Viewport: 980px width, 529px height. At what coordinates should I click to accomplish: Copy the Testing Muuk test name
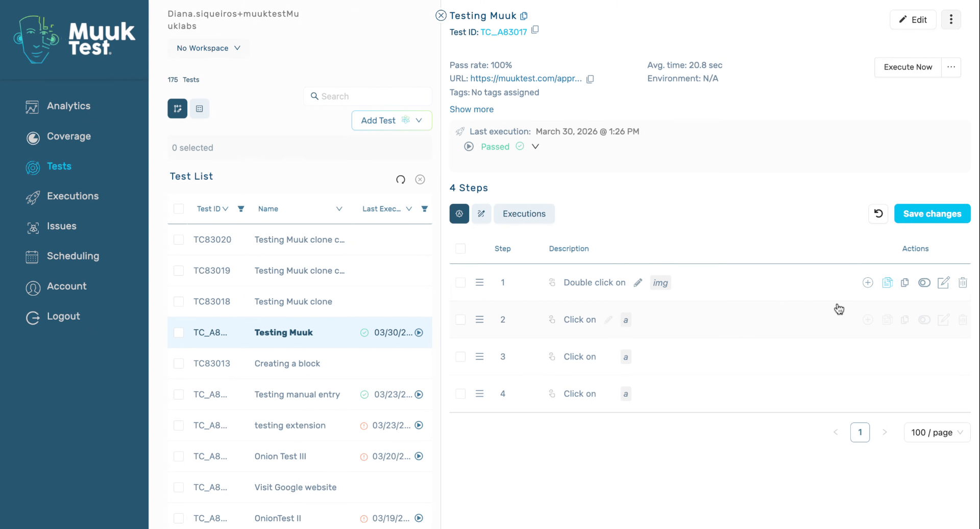(524, 16)
